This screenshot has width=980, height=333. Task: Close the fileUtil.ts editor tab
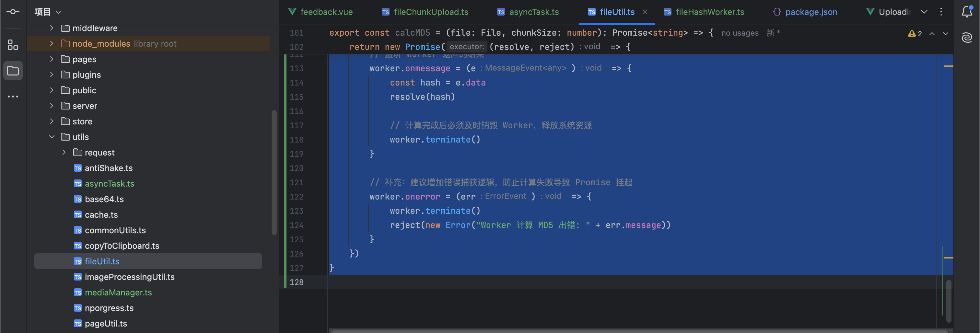(645, 12)
